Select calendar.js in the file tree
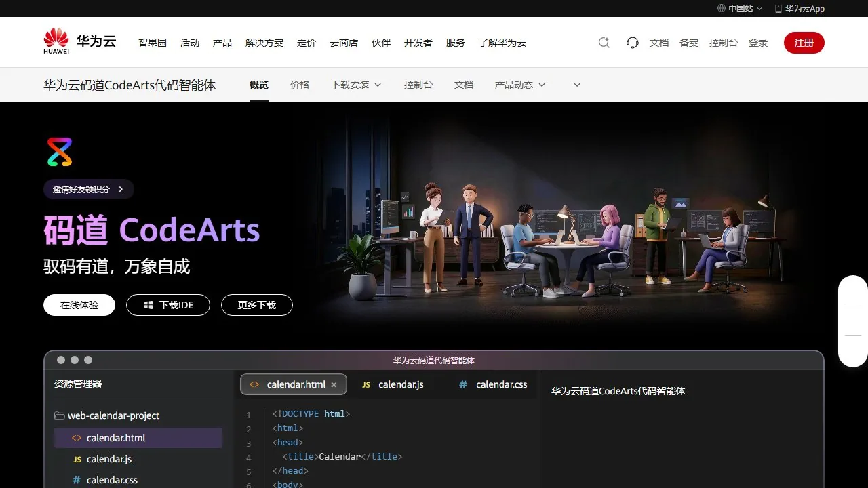The image size is (868, 488). pyautogui.click(x=138, y=459)
